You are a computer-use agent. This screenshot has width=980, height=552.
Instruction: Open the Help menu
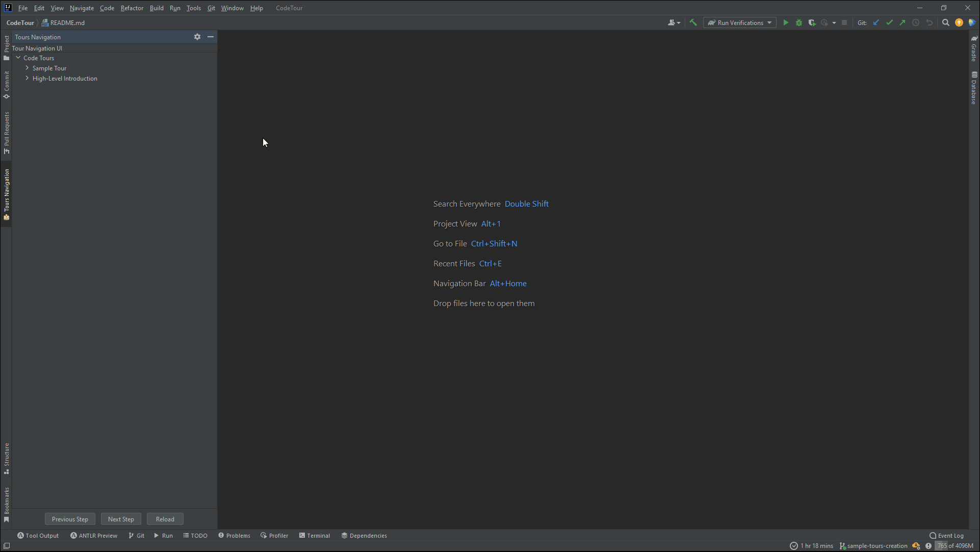256,8
